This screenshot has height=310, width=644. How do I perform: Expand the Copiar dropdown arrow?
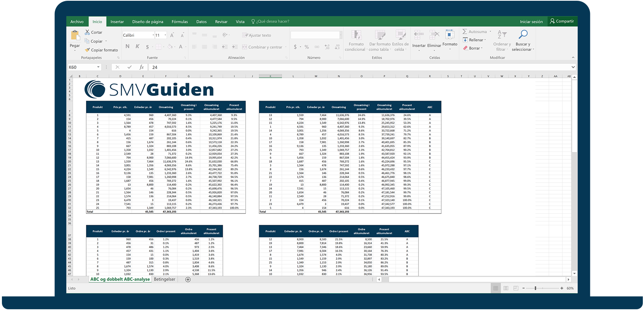coord(106,41)
